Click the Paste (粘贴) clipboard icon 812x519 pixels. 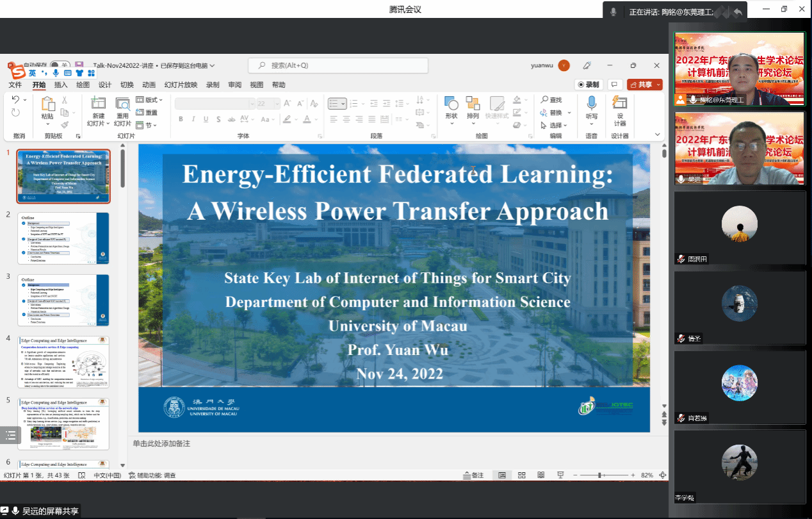[47, 104]
